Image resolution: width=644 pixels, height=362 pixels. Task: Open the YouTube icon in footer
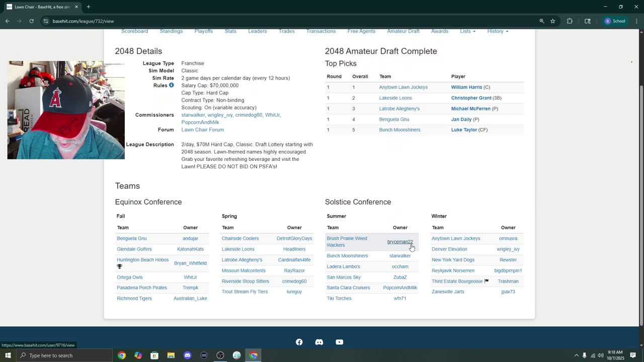340,342
